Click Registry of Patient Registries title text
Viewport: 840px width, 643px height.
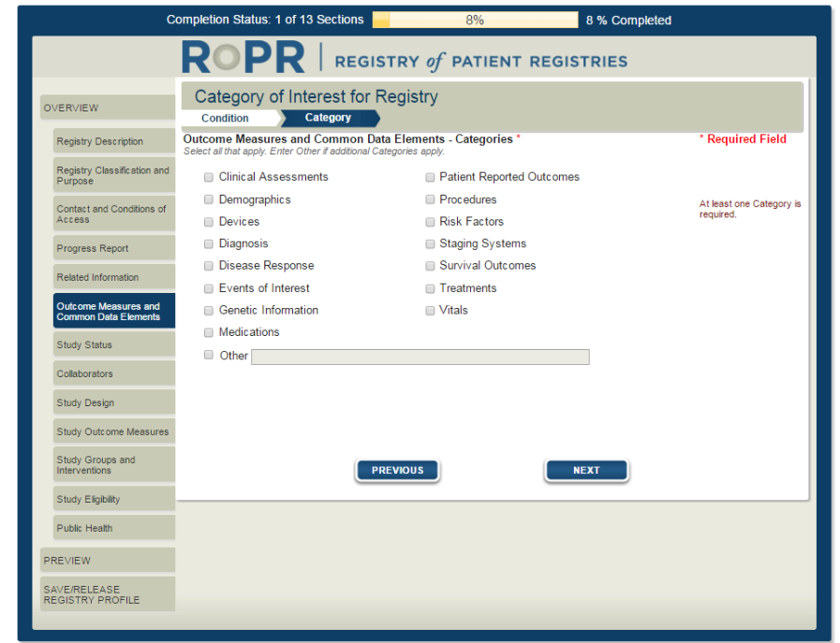481,62
